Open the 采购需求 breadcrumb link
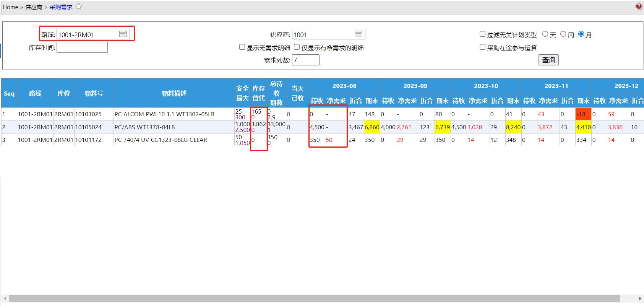The height and width of the screenshot is (306, 644). point(61,7)
